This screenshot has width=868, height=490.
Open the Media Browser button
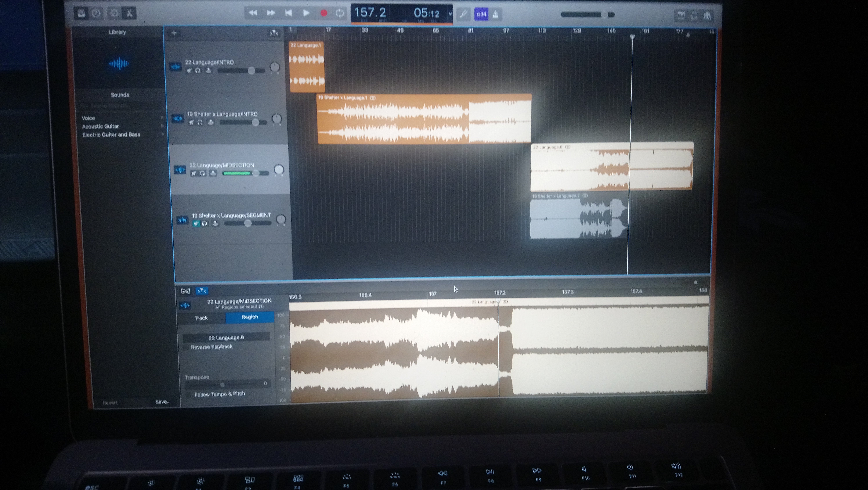pyautogui.click(x=707, y=16)
